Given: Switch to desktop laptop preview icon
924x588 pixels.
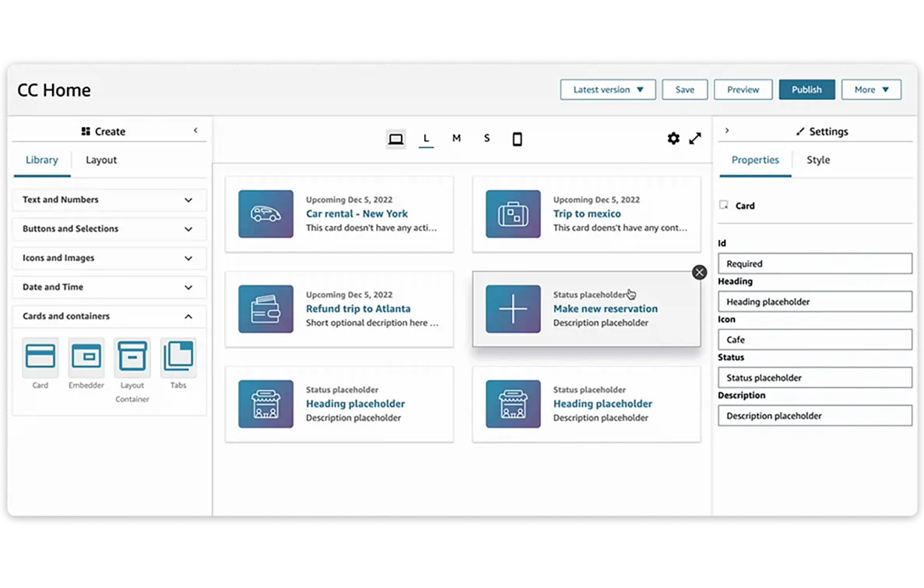Looking at the screenshot, I should tap(395, 139).
